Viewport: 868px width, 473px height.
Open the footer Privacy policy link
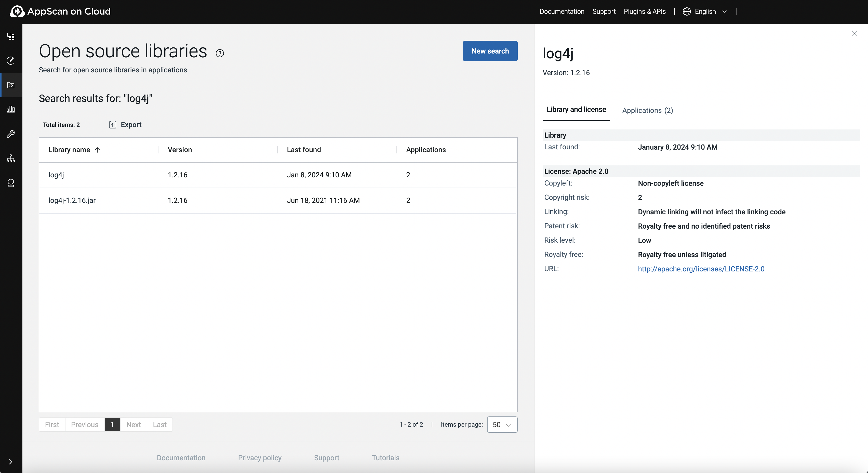pos(260,457)
